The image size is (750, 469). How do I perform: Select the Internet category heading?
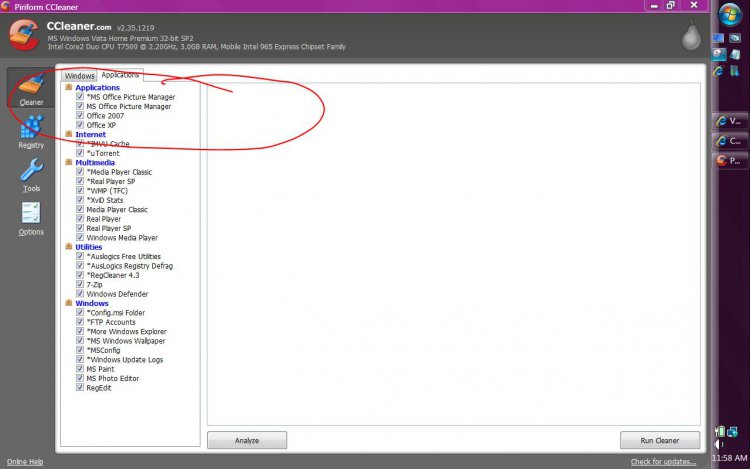[90, 134]
